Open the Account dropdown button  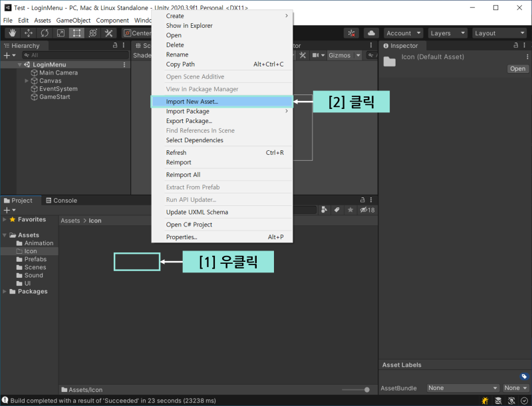click(x=404, y=33)
